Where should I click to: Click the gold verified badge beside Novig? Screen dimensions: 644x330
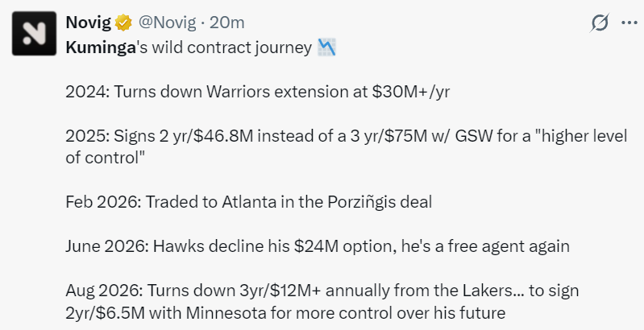coord(123,23)
